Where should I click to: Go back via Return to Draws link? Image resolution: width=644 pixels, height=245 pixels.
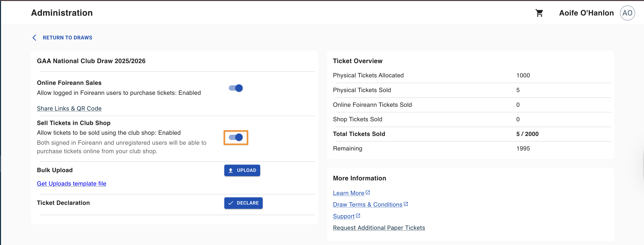click(x=68, y=37)
